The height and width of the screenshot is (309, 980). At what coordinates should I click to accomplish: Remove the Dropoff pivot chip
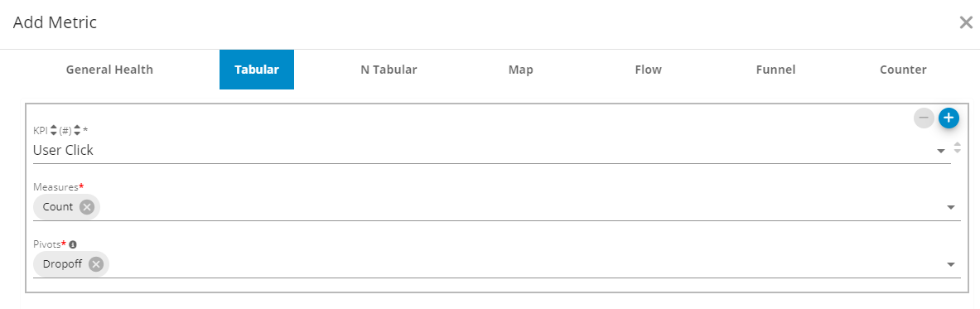click(x=95, y=264)
